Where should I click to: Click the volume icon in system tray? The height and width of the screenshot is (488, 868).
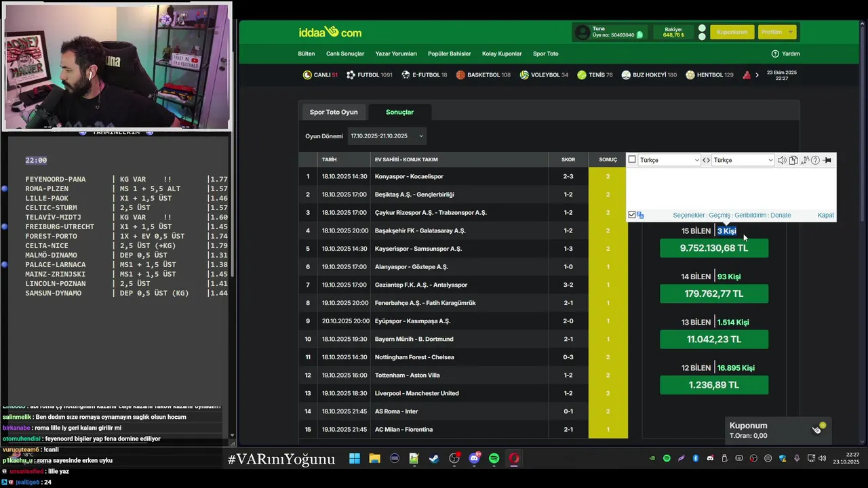click(823, 459)
